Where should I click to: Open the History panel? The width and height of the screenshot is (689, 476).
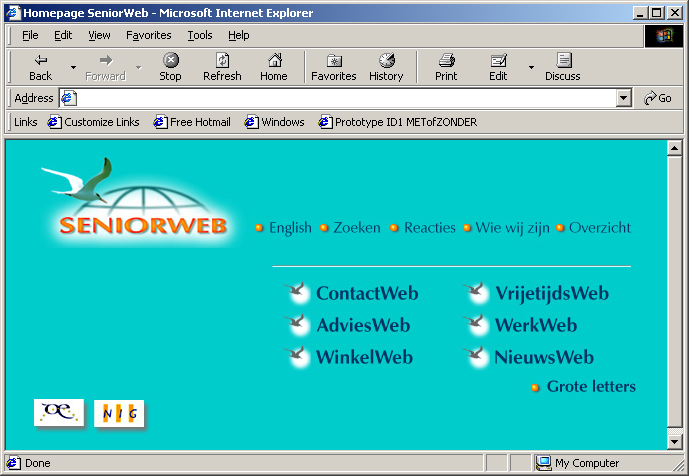point(386,67)
